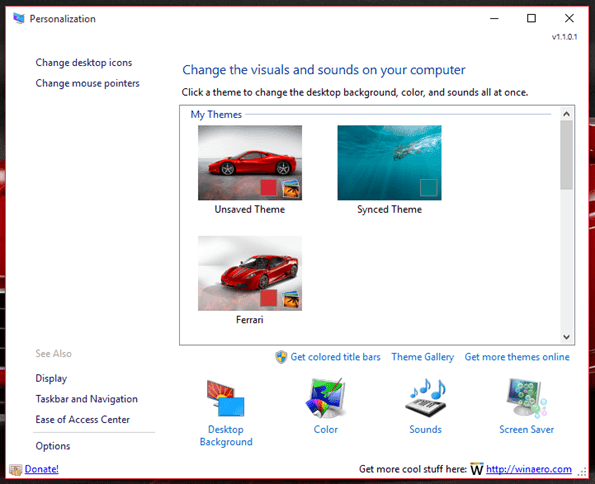Viewport: 595px width, 484px height.
Task: Click the teal color swatch on Synced Theme
Action: (x=428, y=188)
